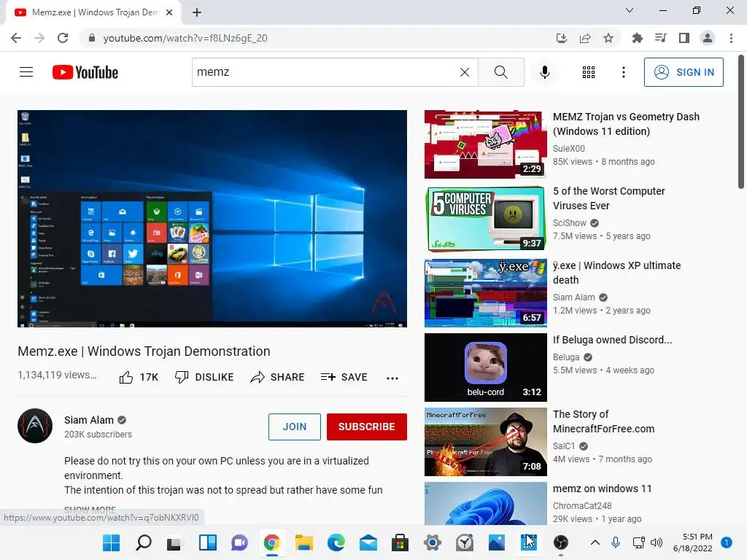Close the Memz.exe tab
The width and height of the screenshot is (747, 560).
[169, 12]
